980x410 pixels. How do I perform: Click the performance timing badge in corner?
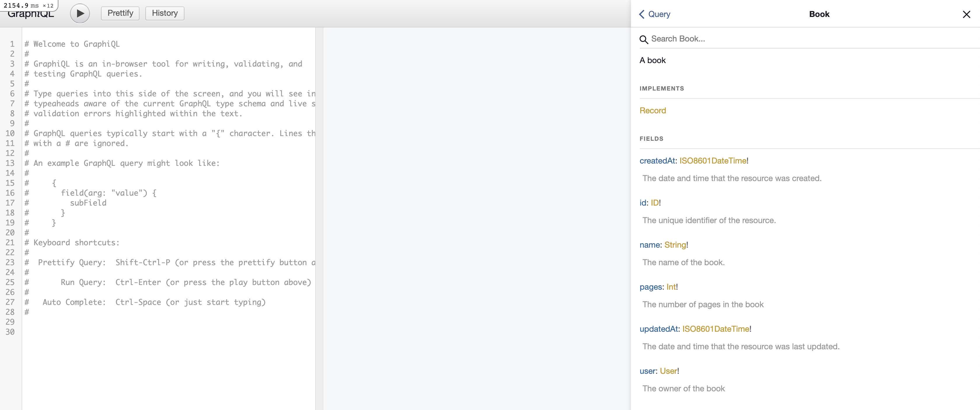pyautogui.click(x=29, y=5)
